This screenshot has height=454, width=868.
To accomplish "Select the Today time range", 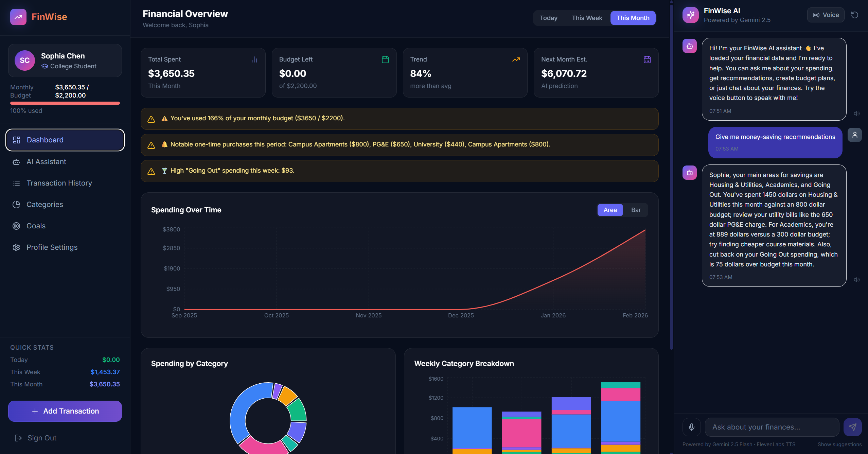I will 548,18.
